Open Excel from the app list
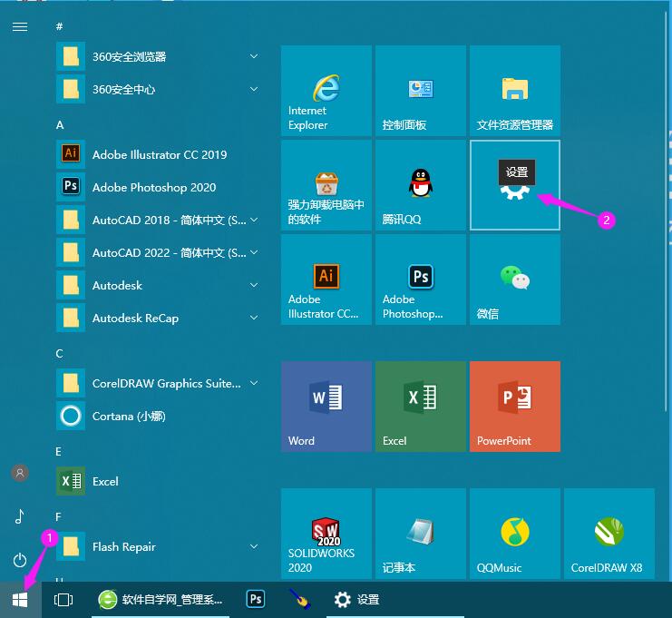Viewport: 672px width, 618px height. pyautogui.click(x=159, y=481)
